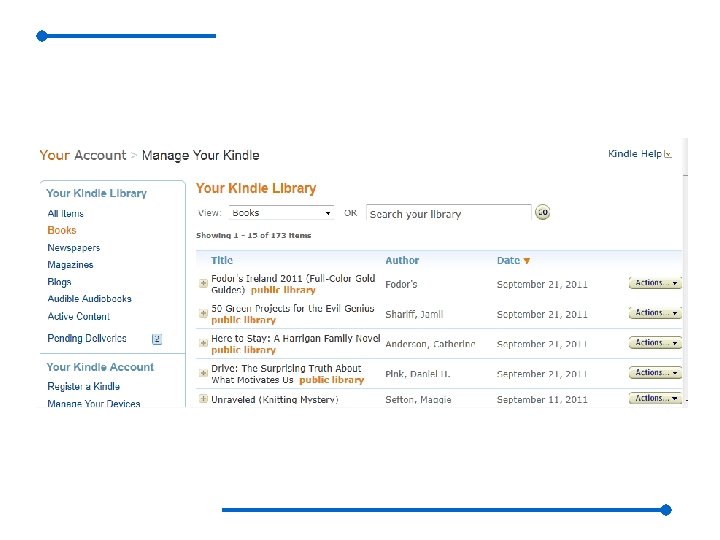Open the Pending Deliveries count icon
Image resolution: width=720 pixels, height=540 pixels.
tap(157, 339)
